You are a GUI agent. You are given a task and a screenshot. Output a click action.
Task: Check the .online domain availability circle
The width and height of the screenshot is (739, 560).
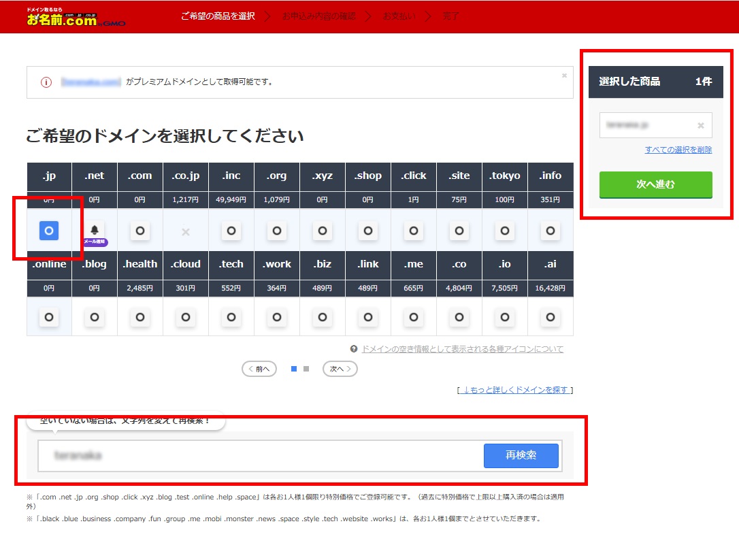click(x=48, y=317)
